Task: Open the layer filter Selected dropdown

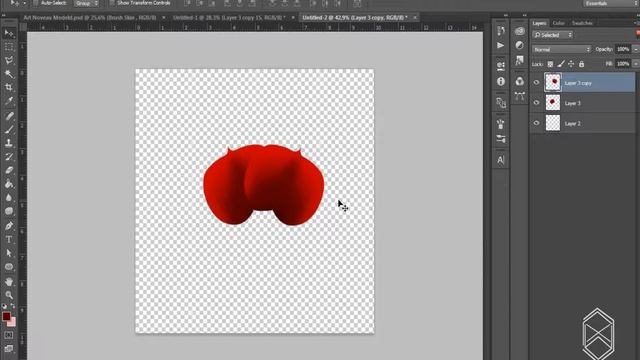Action: point(553,35)
